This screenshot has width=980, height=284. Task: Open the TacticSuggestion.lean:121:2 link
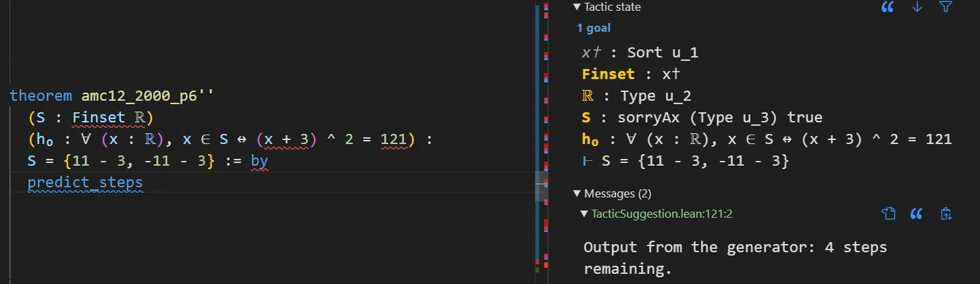[662, 214]
